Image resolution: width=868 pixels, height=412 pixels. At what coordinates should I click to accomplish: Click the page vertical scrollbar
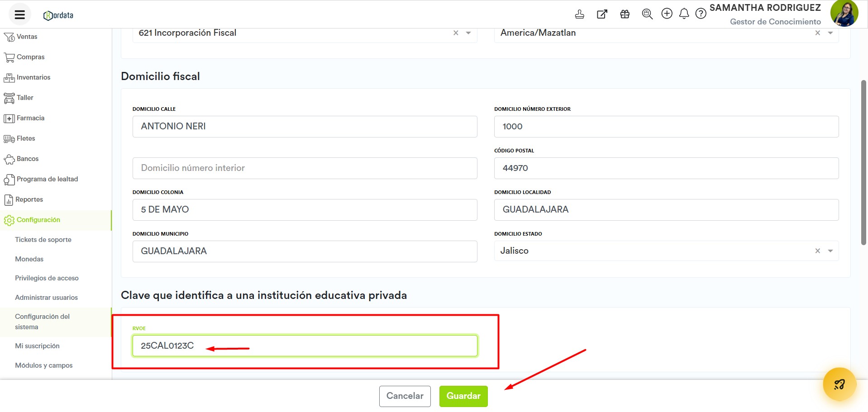(863, 163)
